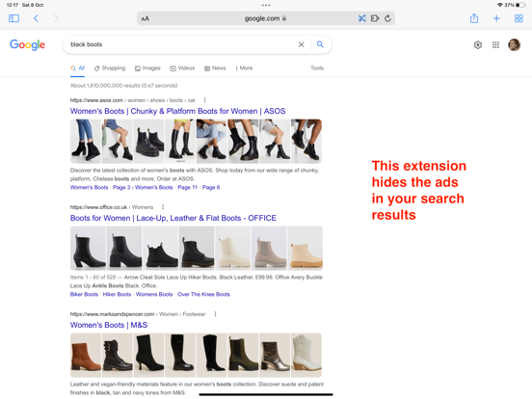Viewport: 532px width, 399px height.
Task: Clear the search query with the X
Action: click(x=301, y=44)
